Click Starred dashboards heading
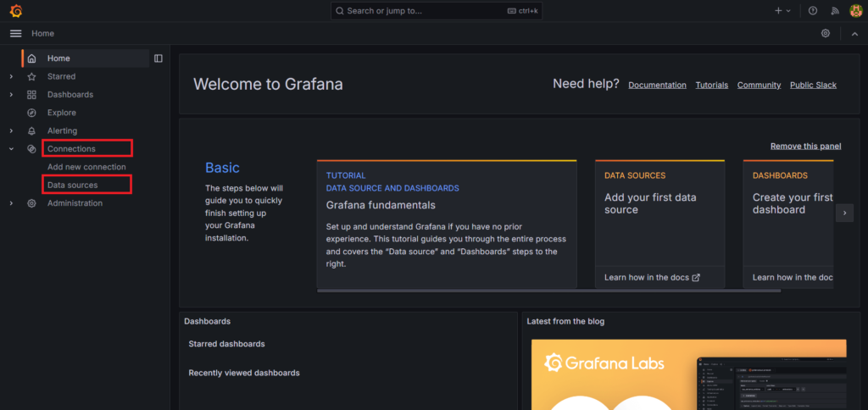The width and height of the screenshot is (868, 410). click(226, 344)
